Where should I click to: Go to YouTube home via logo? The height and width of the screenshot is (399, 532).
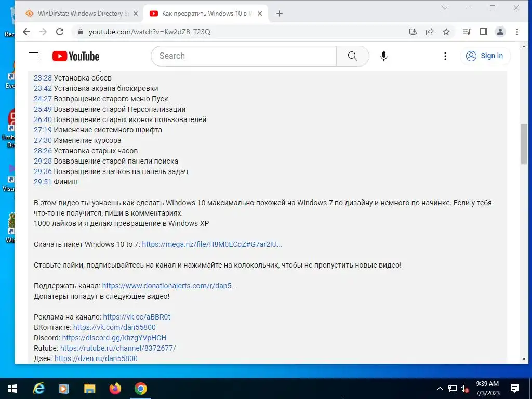(76, 56)
